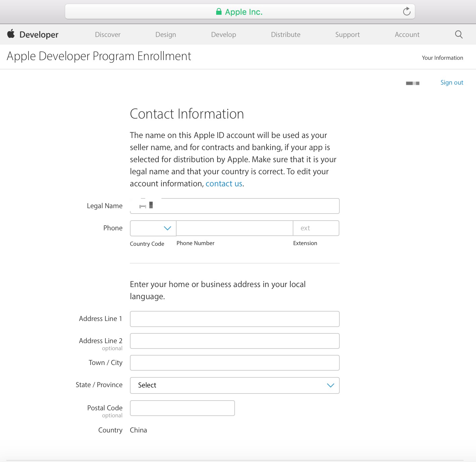Open the Design menu
476x462 pixels.
point(166,35)
